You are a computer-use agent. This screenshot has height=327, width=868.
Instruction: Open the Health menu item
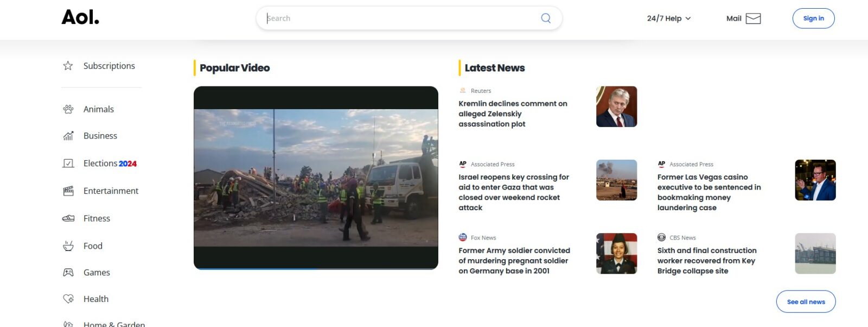click(96, 299)
